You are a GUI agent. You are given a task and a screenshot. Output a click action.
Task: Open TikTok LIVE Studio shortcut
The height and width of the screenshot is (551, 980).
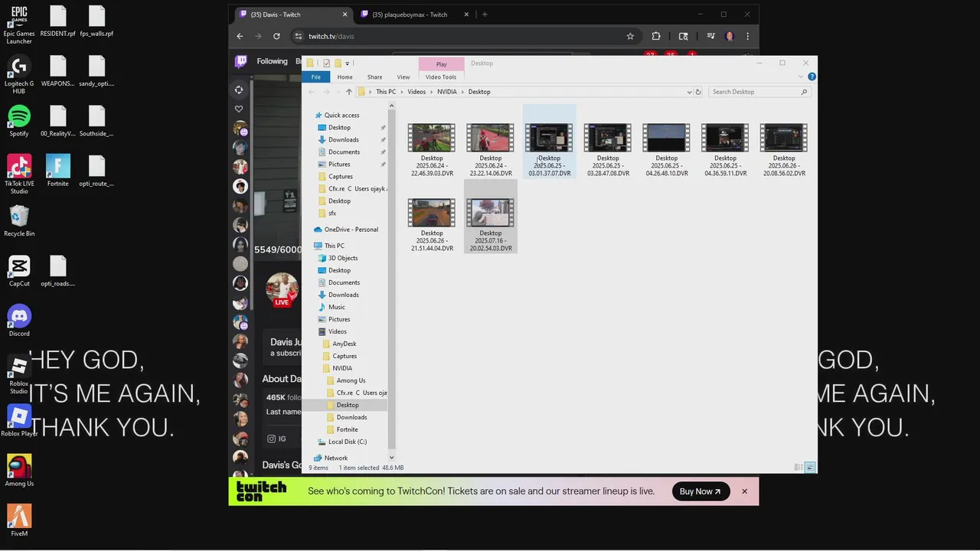click(19, 174)
